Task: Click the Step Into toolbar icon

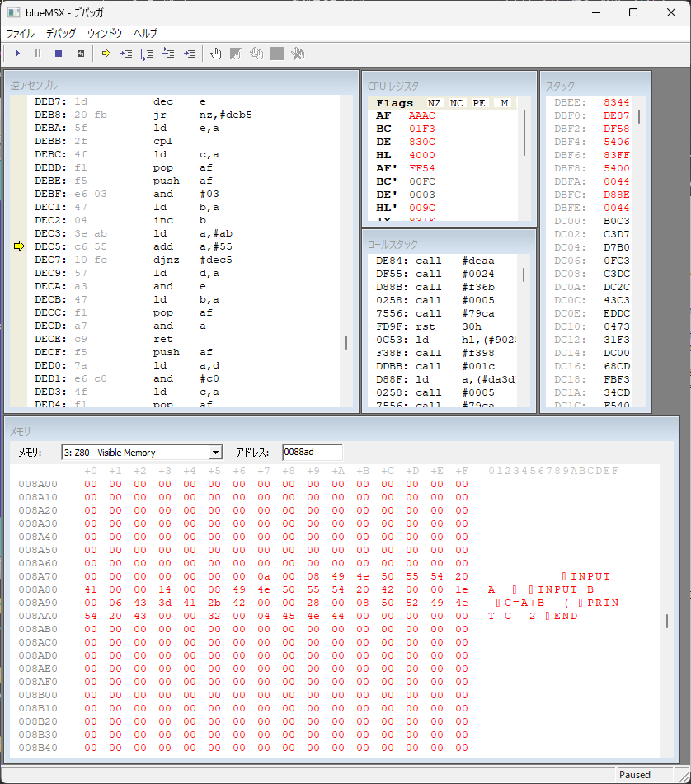Action: (126, 54)
